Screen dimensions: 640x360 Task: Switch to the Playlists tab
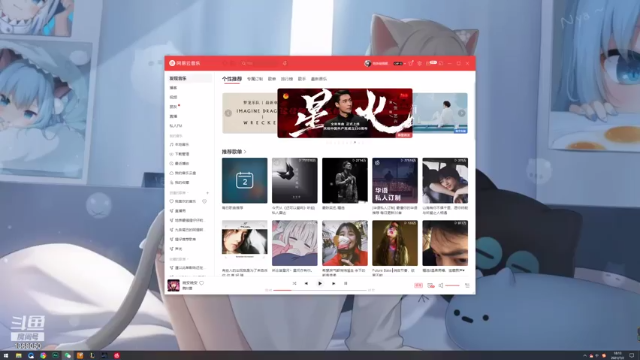272,79
